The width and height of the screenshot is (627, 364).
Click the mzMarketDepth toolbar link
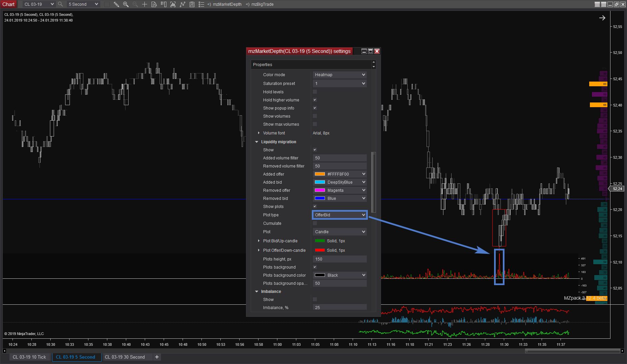(227, 4)
